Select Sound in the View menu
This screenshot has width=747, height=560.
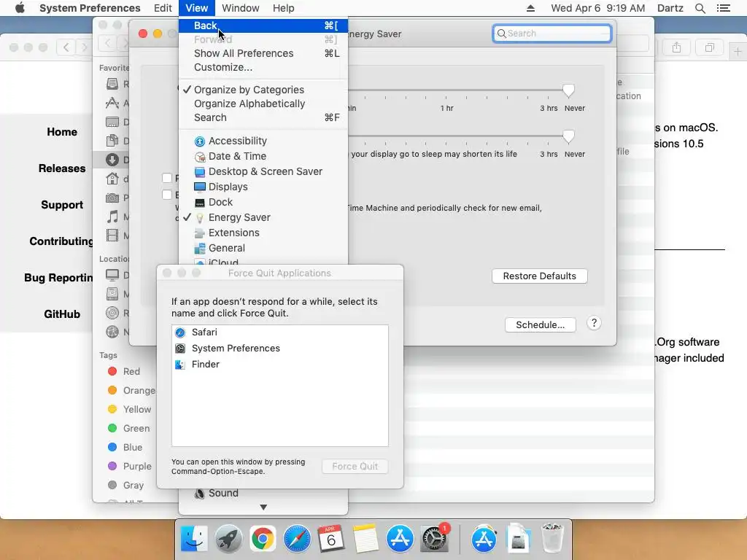[263, 494]
